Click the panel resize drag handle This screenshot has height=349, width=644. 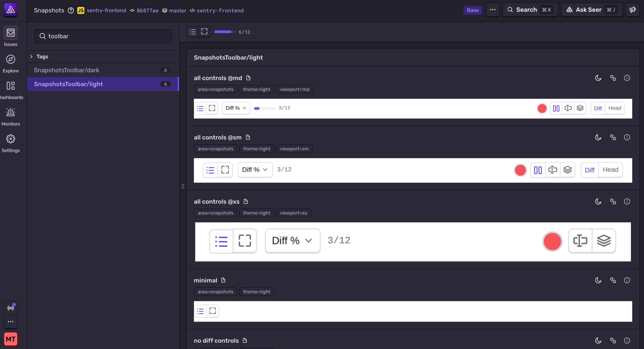click(x=183, y=186)
